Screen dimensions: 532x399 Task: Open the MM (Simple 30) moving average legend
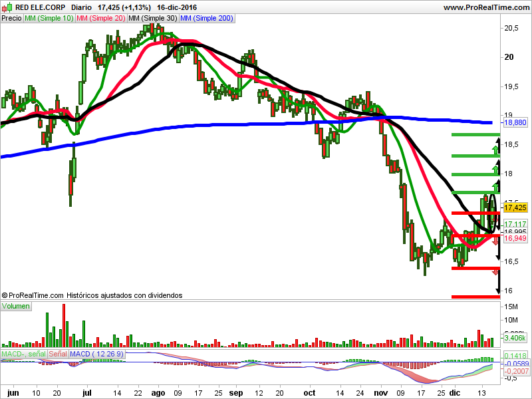[154, 18]
